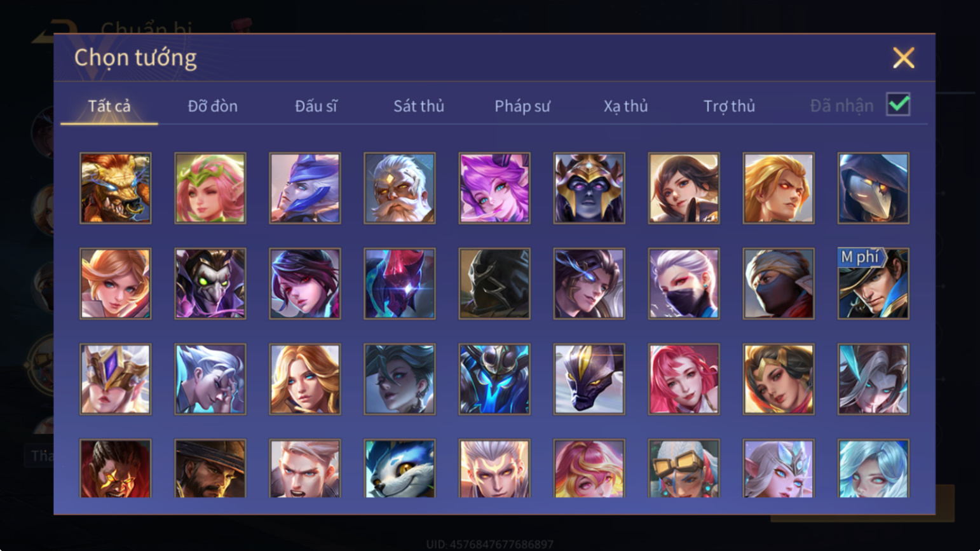Select the blue cat hero portrait
The width and height of the screenshot is (980, 551).
[x=400, y=468]
